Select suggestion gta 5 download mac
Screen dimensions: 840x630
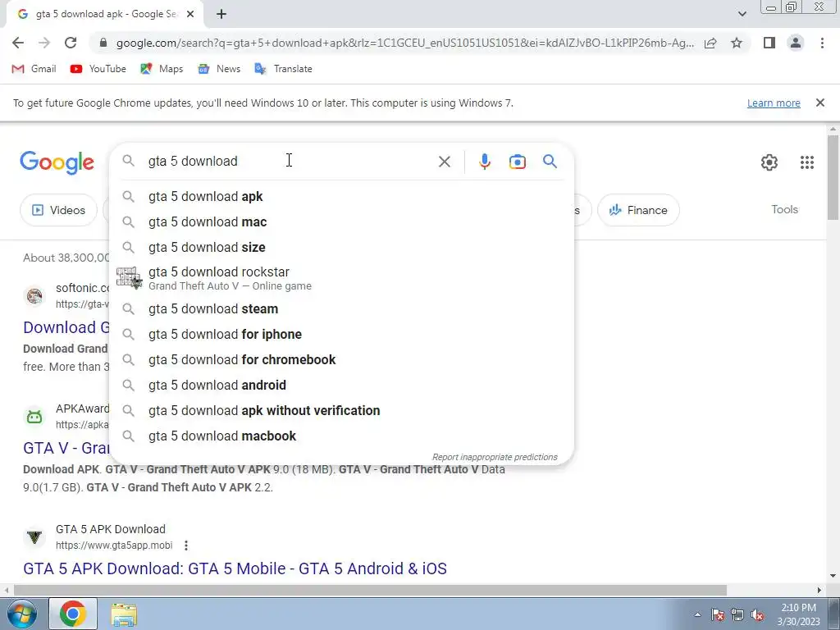[x=341, y=221]
